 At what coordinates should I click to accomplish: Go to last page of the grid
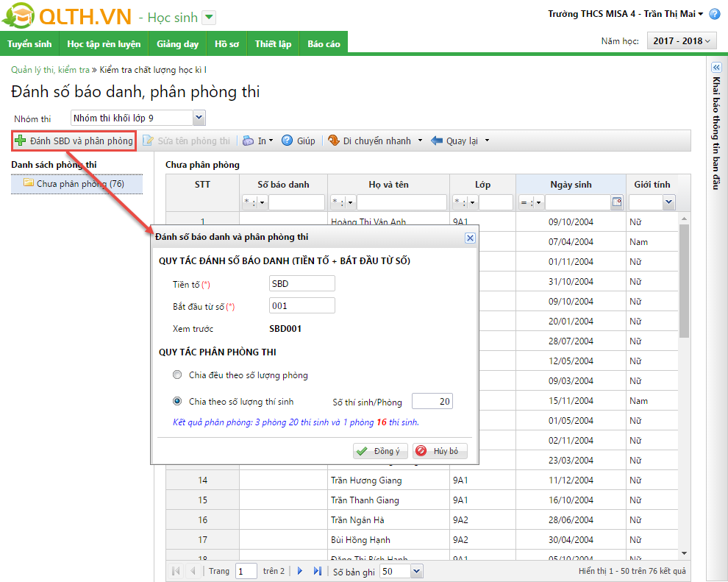[317, 571]
